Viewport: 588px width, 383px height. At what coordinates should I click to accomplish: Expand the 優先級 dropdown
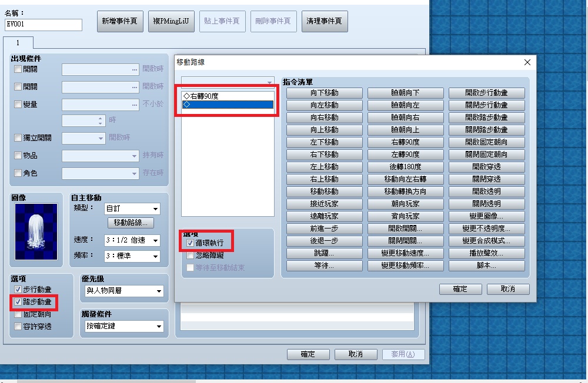coord(124,291)
